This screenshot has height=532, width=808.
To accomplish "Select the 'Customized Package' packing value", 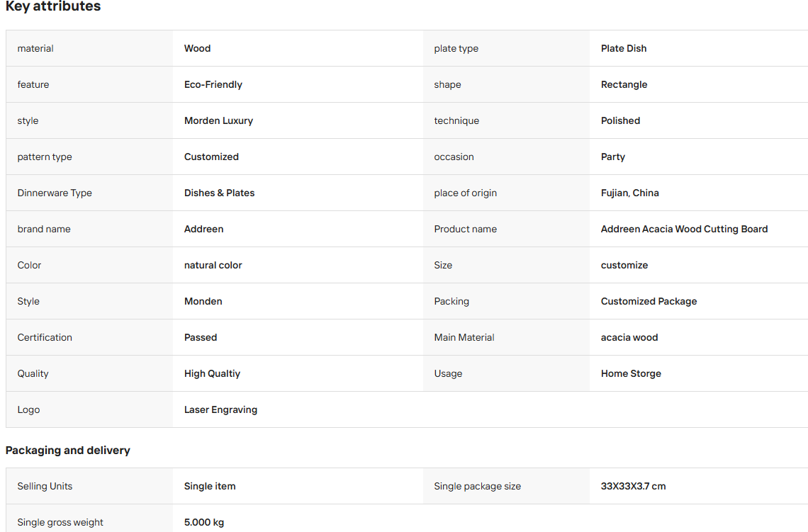I will click(x=649, y=301).
